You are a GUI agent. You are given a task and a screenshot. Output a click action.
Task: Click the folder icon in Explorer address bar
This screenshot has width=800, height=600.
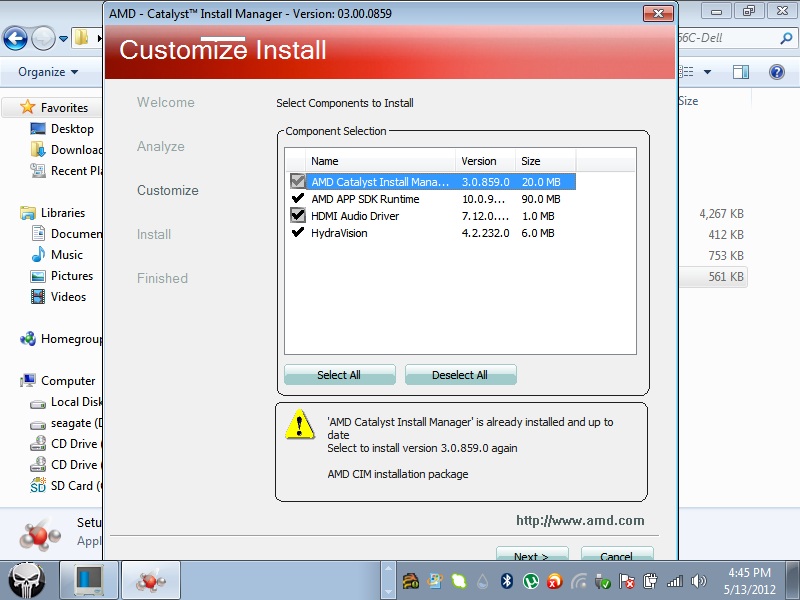(82, 38)
